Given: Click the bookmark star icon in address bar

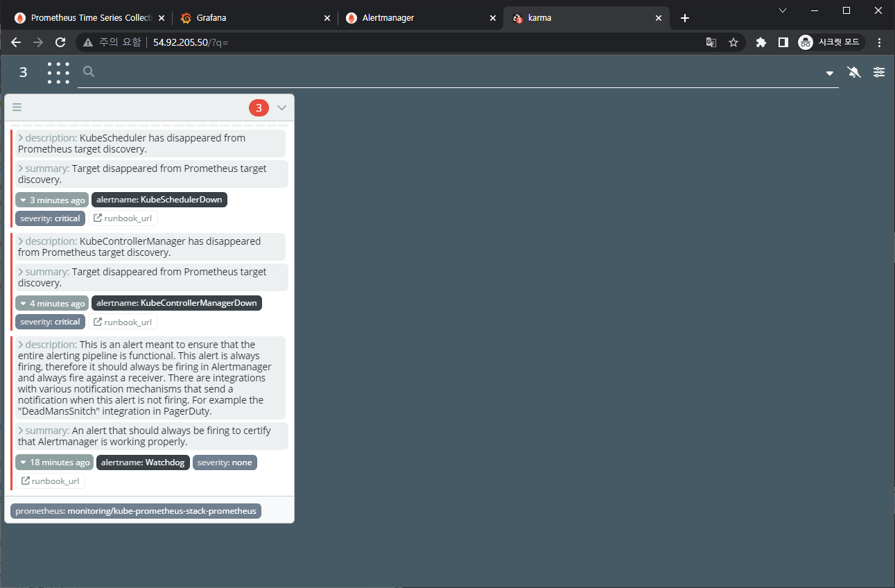Looking at the screenshot, I should tap(733, 42).
